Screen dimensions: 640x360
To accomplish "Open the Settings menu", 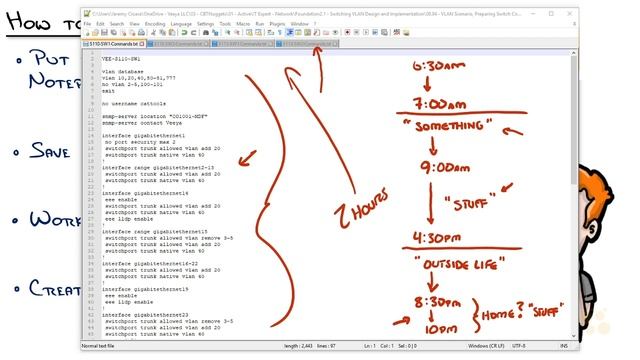I will pos(205,24).
